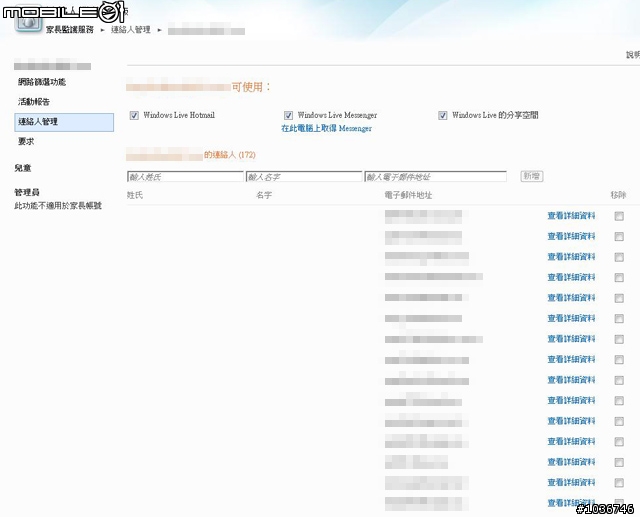Viewport: 640px width, 517px height.
Task: Tick the 移除 checkbox for the first contact
Action: [619, 216]
